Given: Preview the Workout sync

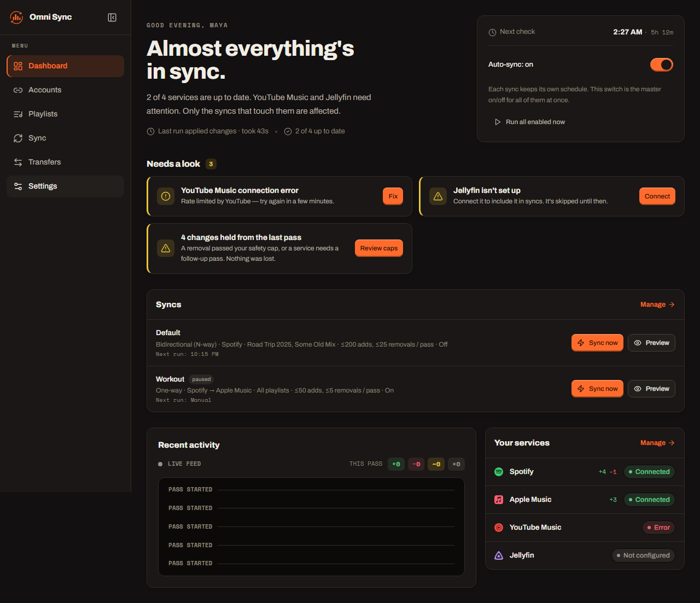Looking at the screenshot, I should coord(651,389).
